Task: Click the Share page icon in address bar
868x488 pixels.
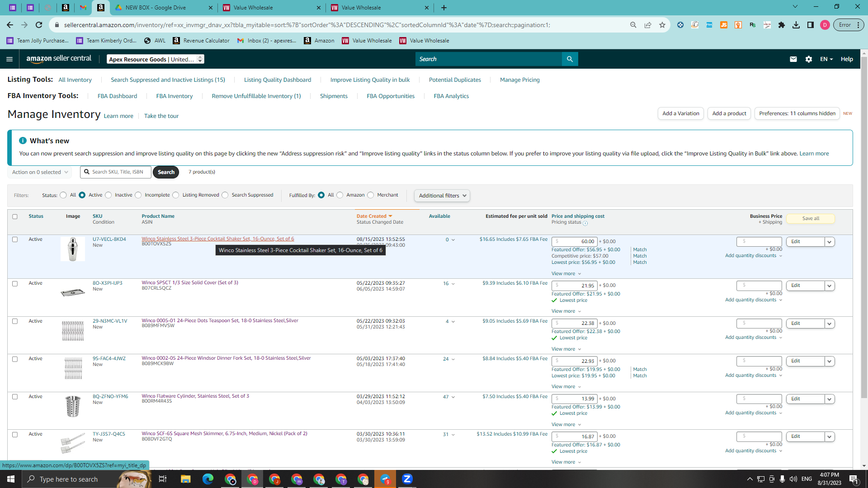Action: click(648, 25)
